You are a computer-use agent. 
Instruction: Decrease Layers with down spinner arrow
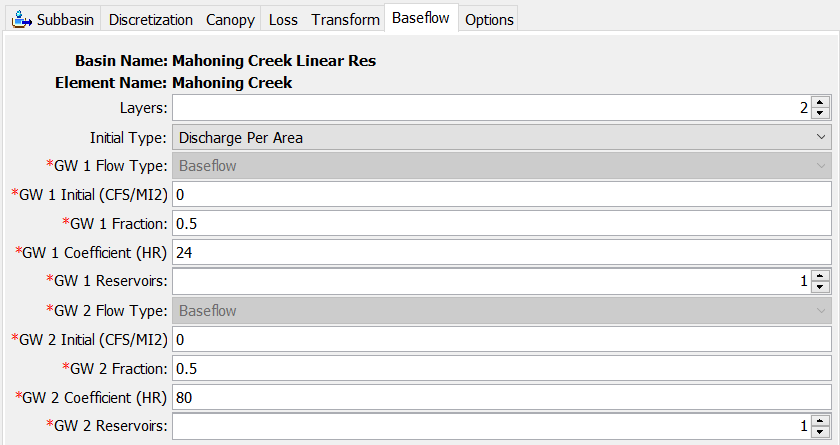click(x=820, y=113)
